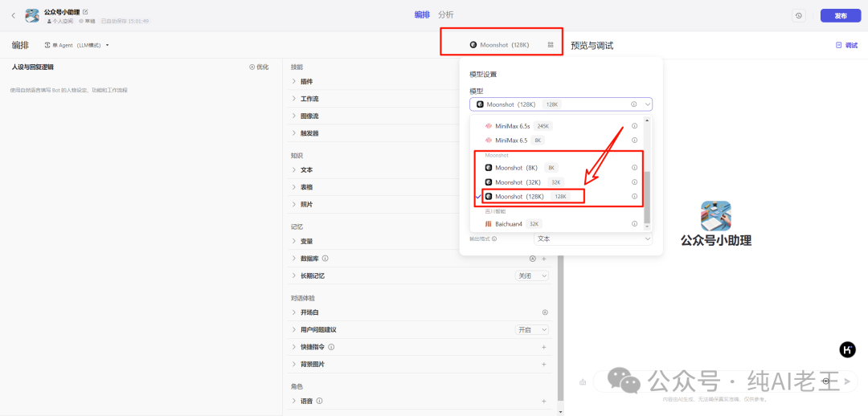868x416 pixels.
Task: Expand the 数据库 section
Action: click(x=294, y=259)
